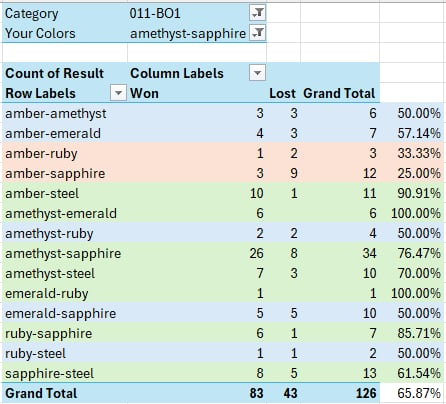Viewport: 446px width, 404px height.
Task: Click the 33.33% percentage cell
Action: [412, 153]
